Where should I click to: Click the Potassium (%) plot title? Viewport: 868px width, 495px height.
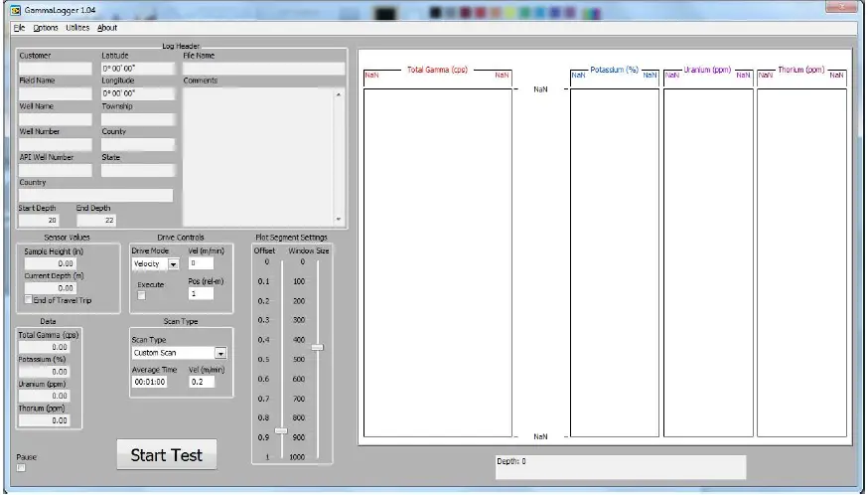[x=615, y=70]
